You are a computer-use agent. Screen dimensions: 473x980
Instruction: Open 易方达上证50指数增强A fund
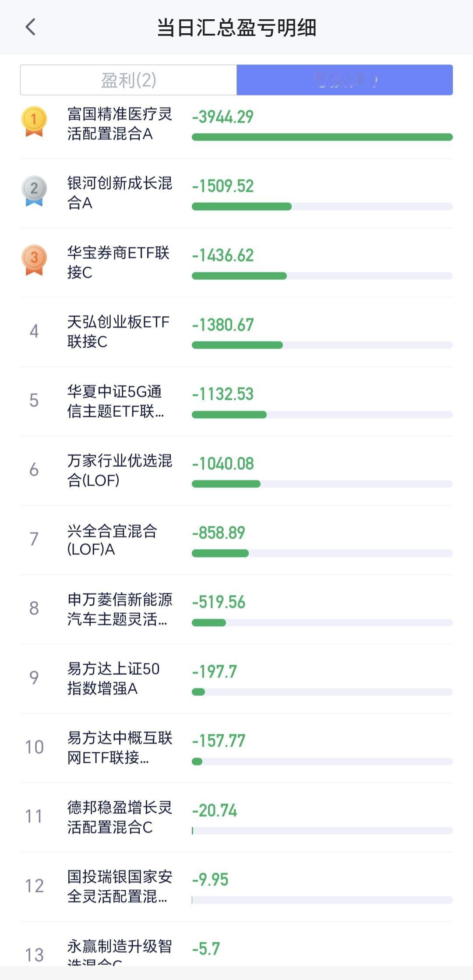[x=113, y=678]
